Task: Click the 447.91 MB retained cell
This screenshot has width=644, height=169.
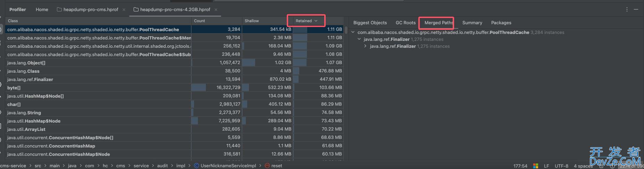Action: click(318, 79)
